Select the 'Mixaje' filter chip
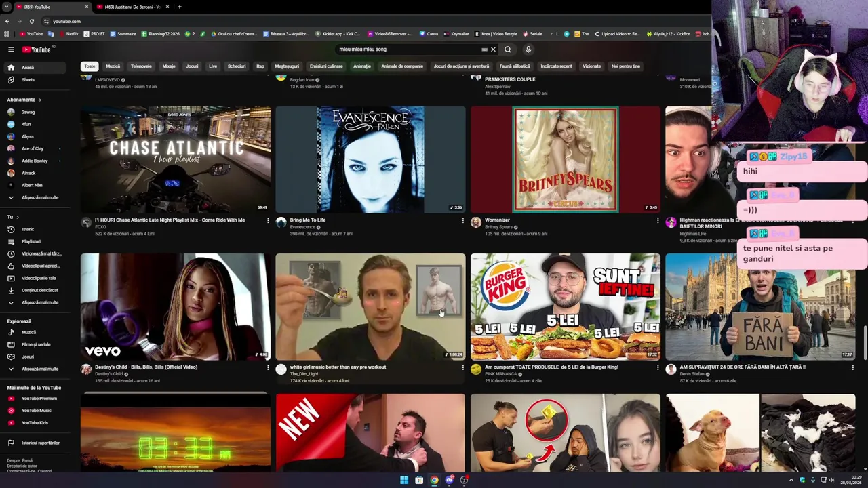Screen dimensions: 868x488 (x=169, y=66)
